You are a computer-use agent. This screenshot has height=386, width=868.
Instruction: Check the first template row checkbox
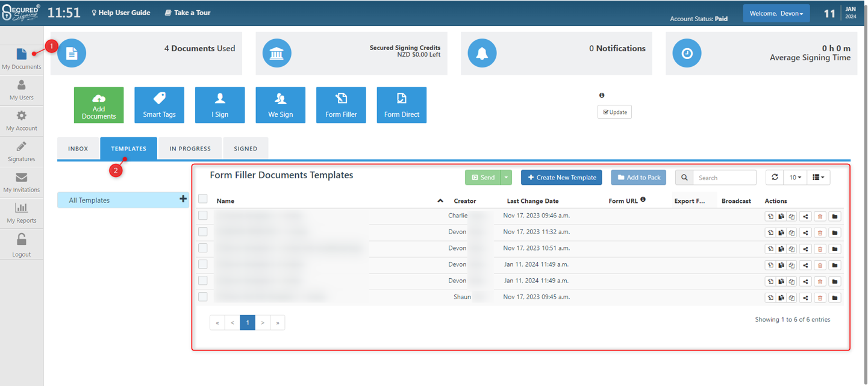coord(203,216)
